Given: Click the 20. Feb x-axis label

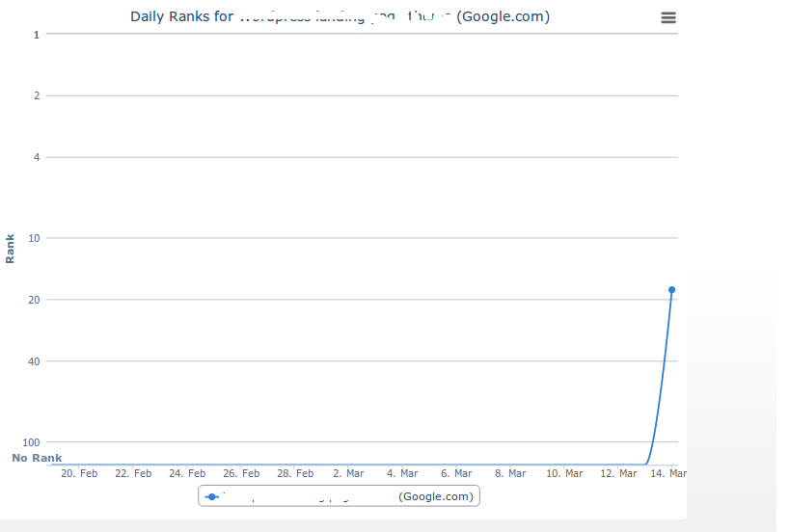Looking at the screenshot, I should [x=79, y=473].
